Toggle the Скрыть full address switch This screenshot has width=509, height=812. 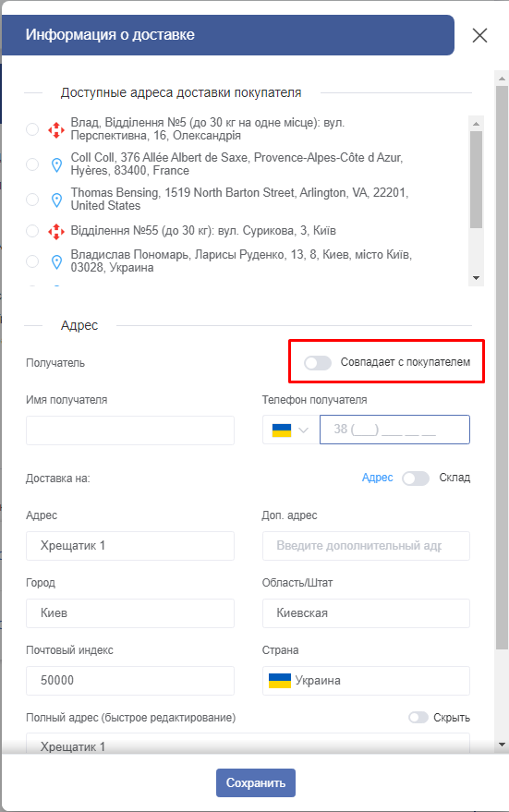418,717
